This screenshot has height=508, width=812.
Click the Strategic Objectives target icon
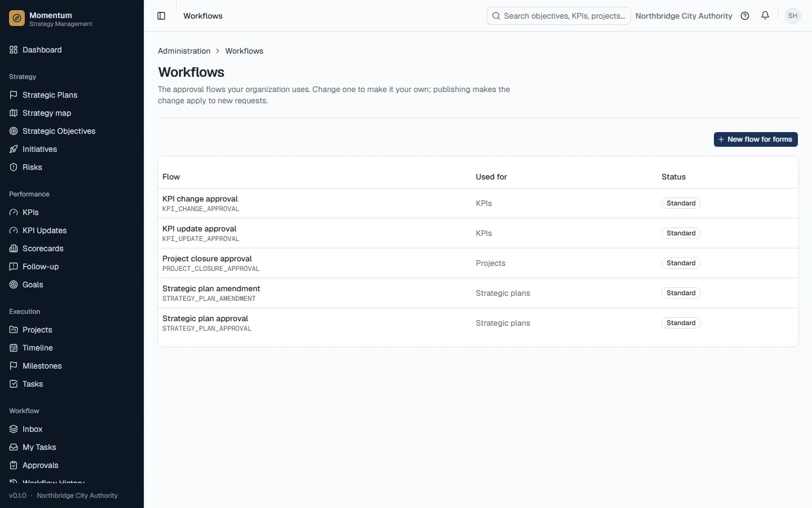(x=14, y=131)
